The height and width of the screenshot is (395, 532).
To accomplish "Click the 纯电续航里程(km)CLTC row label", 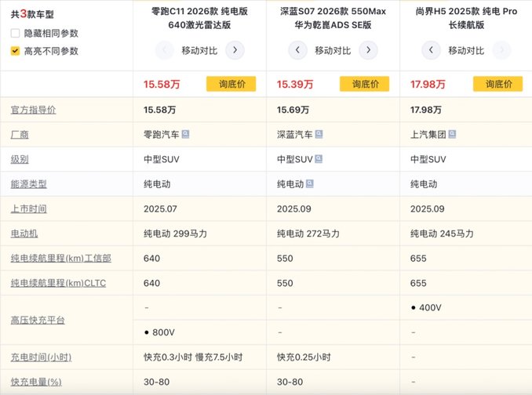I will pyautogui.click(x=60, y=283).
